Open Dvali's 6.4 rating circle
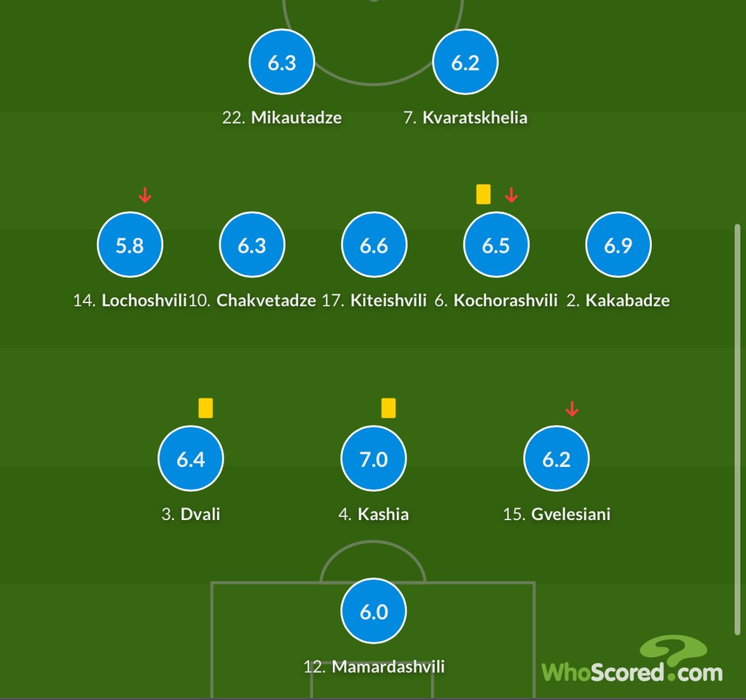The image size is (746, 700). pyautogui.click(x=191, y=458)
